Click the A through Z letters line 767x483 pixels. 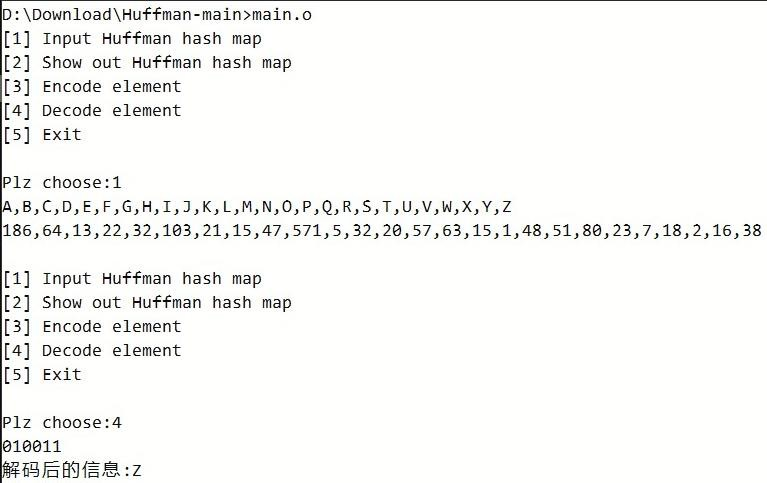pos(257,207)
